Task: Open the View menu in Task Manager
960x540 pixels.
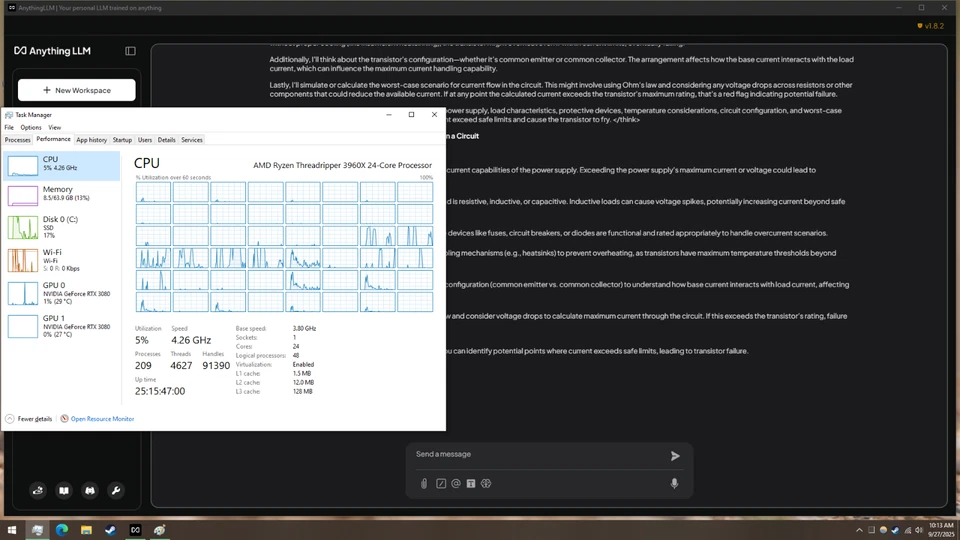Action: (x=54, y=127)
